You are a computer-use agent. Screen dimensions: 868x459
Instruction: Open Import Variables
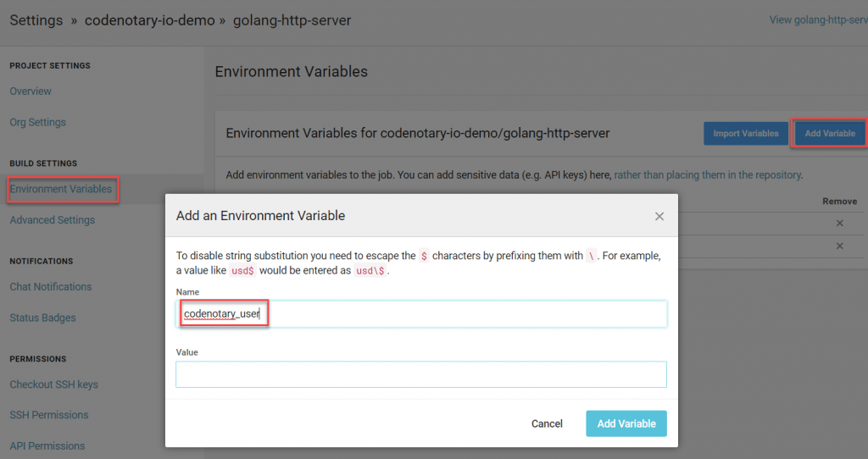point(746,133)
